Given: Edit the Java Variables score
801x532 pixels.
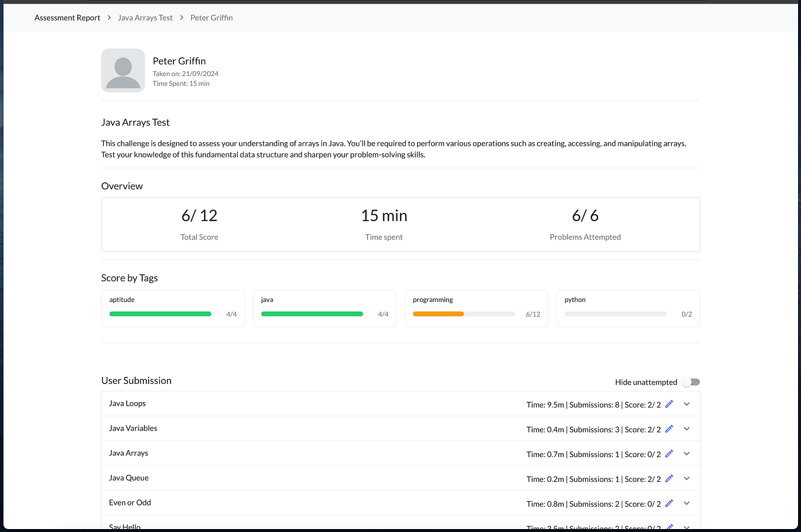Looking at the screenshot, I should click(x=669, y=429).
